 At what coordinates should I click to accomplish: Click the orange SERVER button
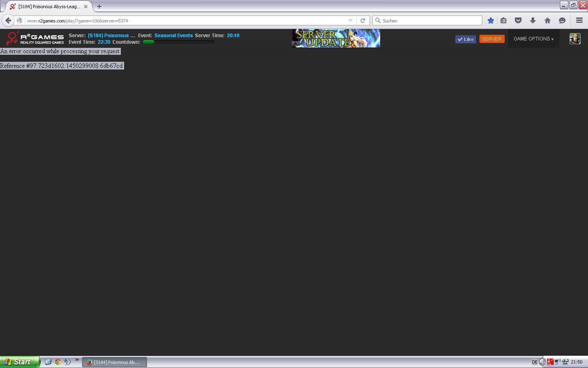point(492,39)
